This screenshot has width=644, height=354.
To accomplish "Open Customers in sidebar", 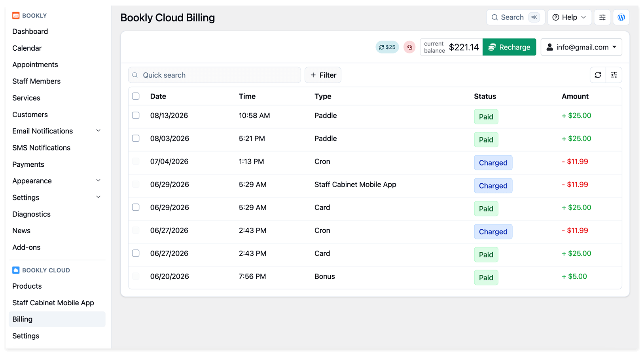I will (x=30, y=114).
